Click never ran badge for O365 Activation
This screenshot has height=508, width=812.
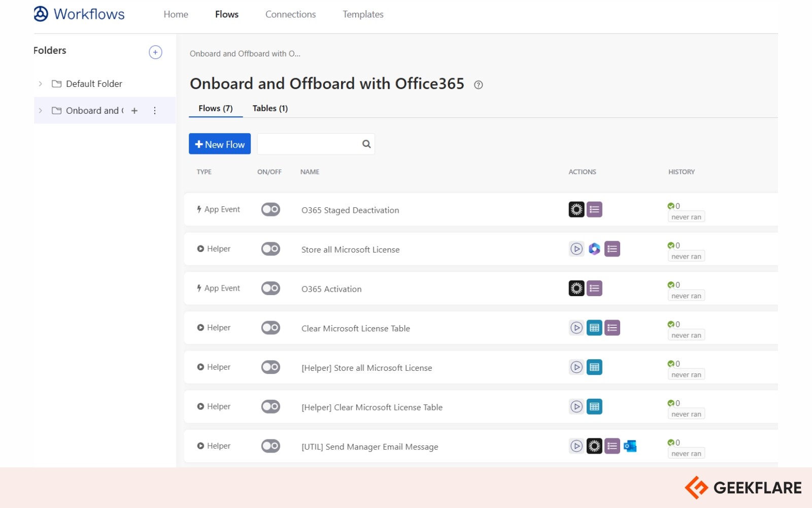pos(686,296)
